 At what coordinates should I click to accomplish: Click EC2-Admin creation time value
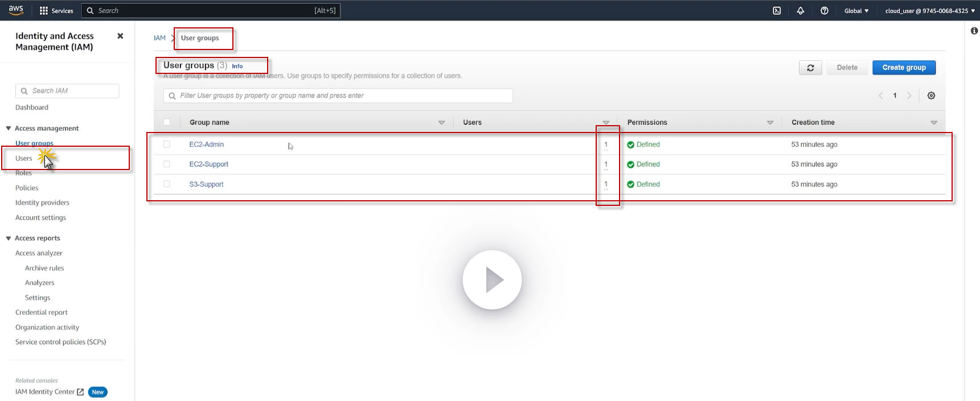814,144
